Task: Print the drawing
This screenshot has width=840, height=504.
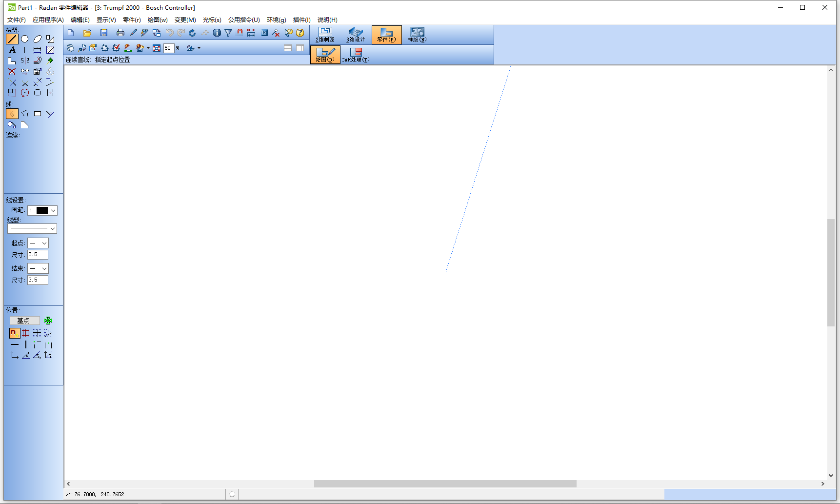Action: (x=120, y=33)
